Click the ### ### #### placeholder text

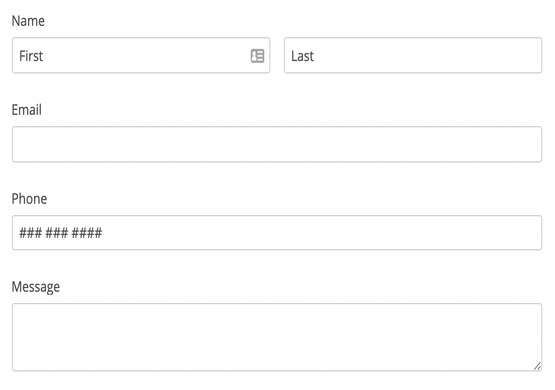click(61, 233)
